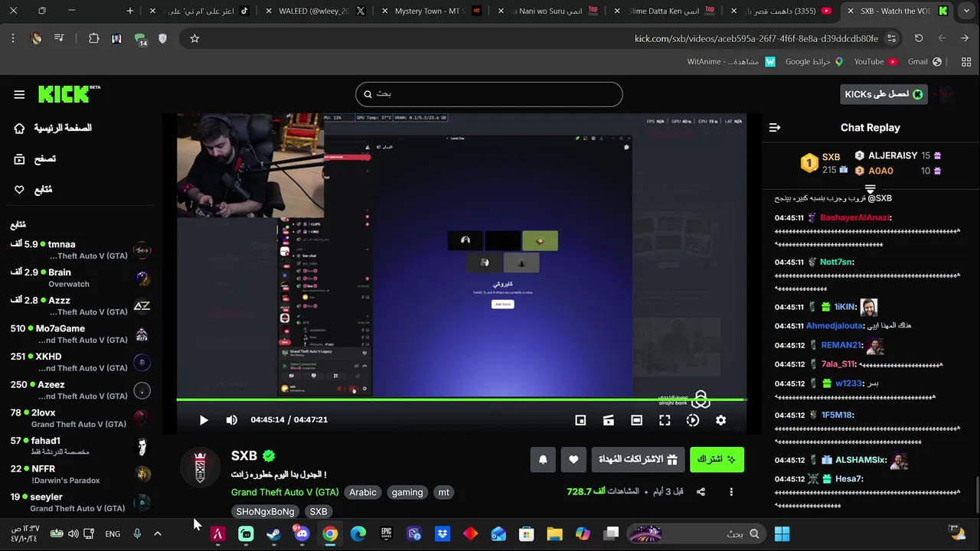Toggle notifications bell for SXB
The height and width of the screenshot is (551, 980).
(x=543, y=459)
